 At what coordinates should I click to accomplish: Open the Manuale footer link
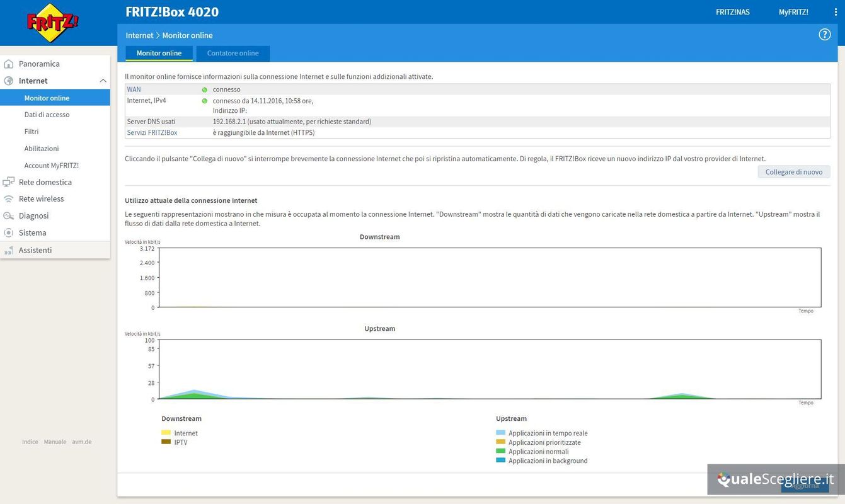pos(55,442)
